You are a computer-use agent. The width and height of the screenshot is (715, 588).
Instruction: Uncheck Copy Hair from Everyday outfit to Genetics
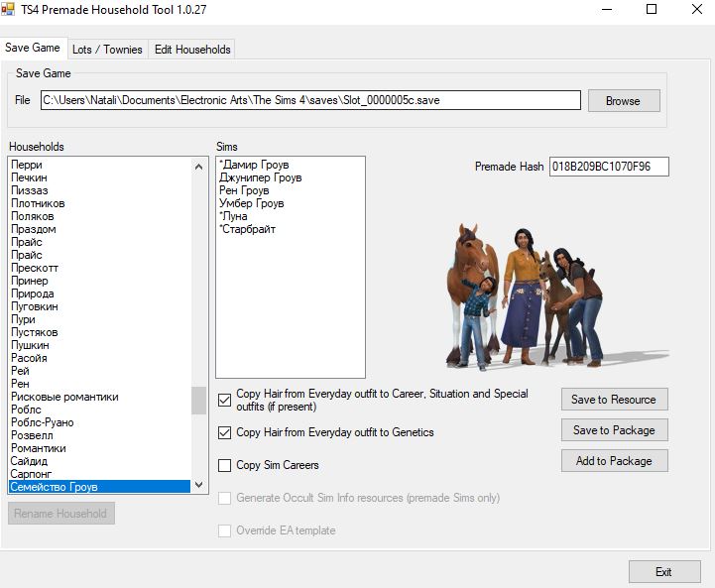point(225,433)
